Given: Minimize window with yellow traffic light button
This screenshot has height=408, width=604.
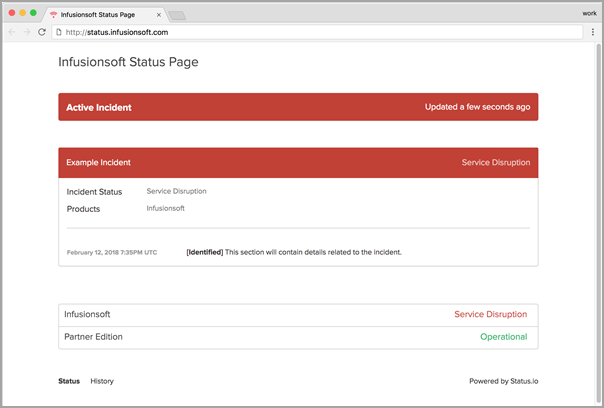Looking at the screenshot, I should click(x=22, y=13).
